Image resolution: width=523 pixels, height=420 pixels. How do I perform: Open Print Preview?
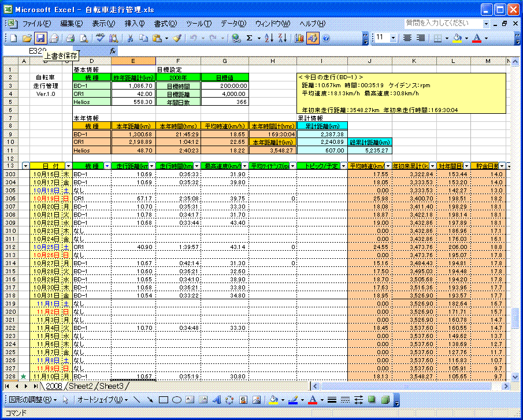(83, 38)
